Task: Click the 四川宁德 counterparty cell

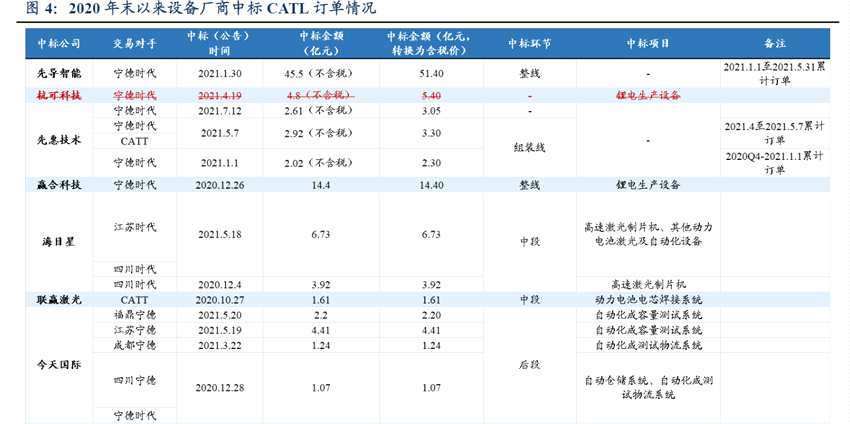Action: (134, 381)
